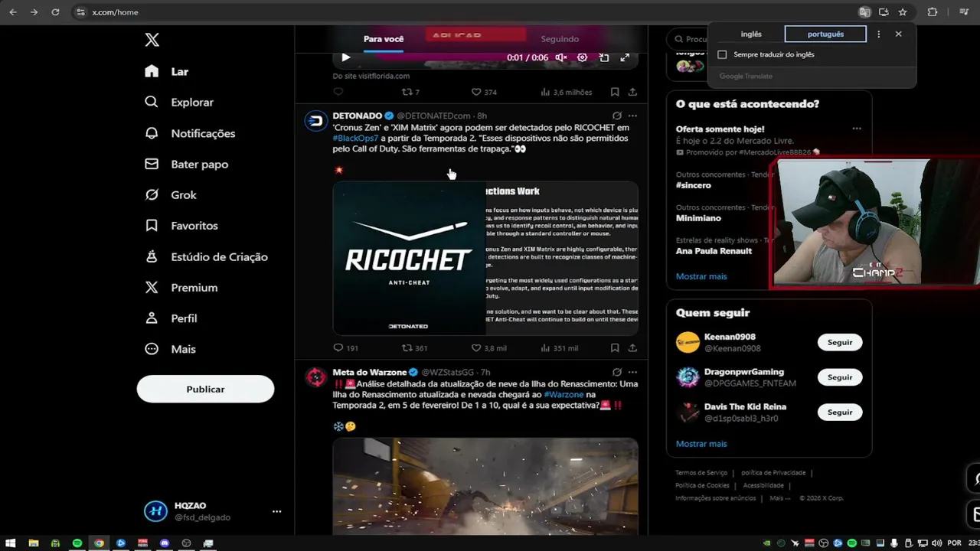
Task: Expand video to fullscreen
Action: [625, 57]
